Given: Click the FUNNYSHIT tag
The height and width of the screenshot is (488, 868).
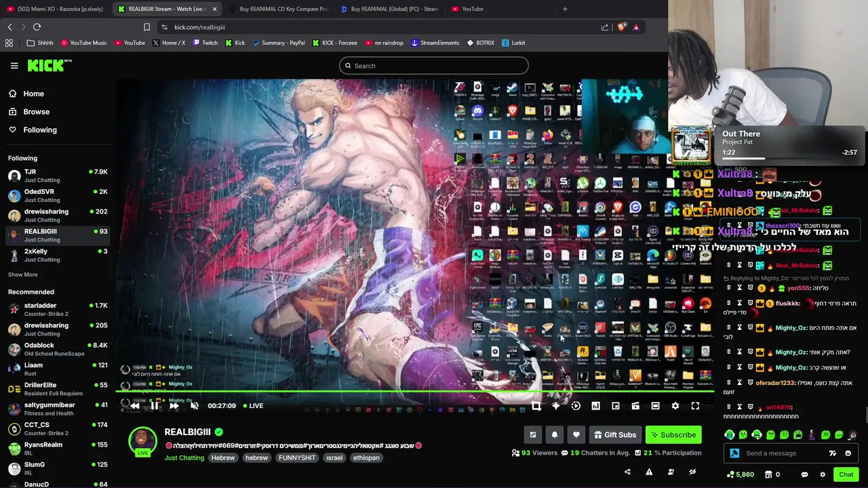Looking at the screenshot, I should click(x=297, y=457).
